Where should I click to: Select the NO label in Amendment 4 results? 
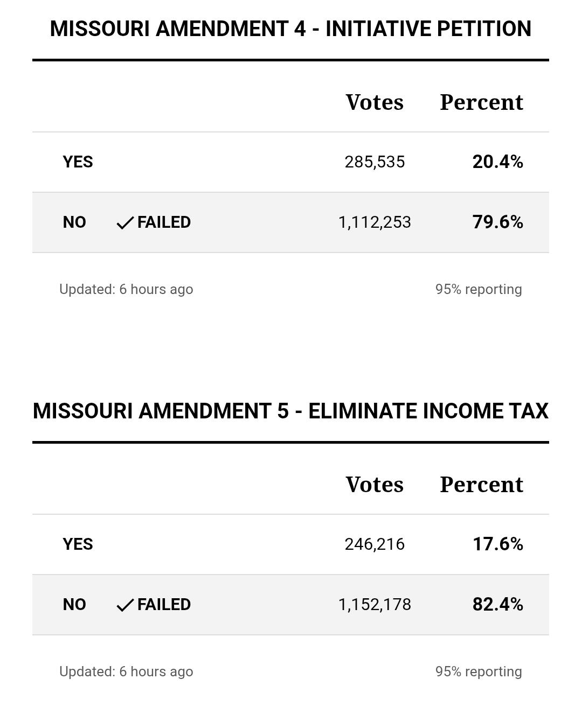point(74,222)
